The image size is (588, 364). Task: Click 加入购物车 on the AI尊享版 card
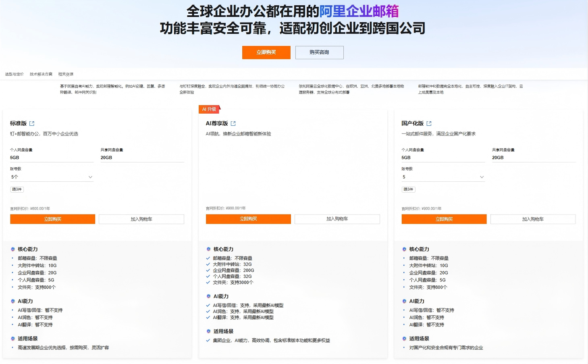[337, 219]
